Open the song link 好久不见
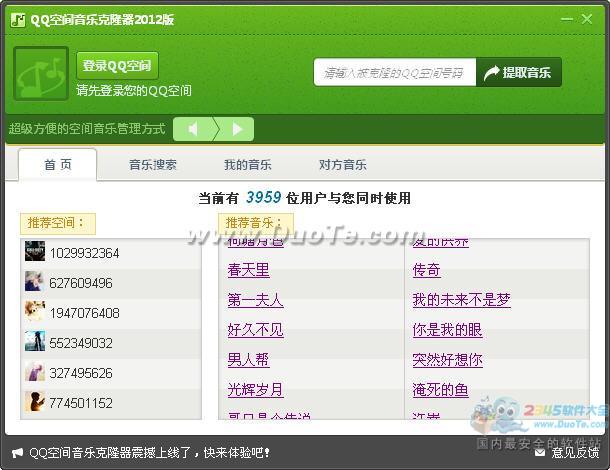 256,330
